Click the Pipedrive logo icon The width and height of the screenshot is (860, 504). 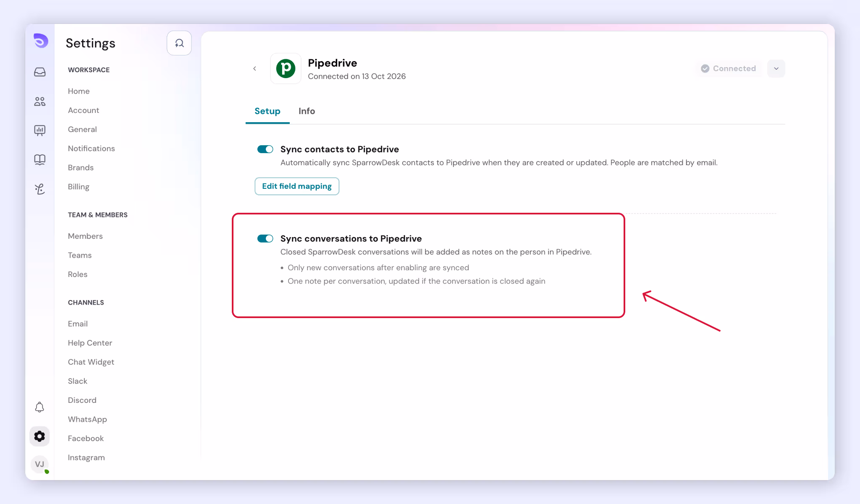tap(286, 68)
